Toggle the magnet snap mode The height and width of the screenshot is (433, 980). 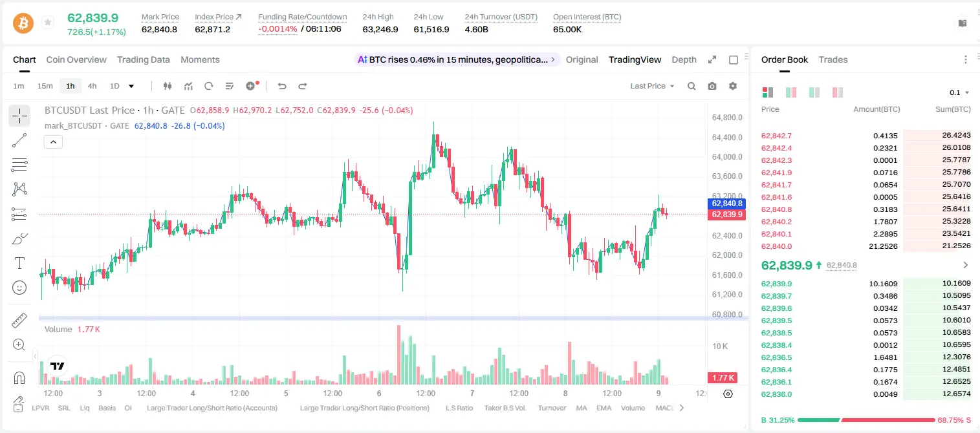(x=19, y=377)
